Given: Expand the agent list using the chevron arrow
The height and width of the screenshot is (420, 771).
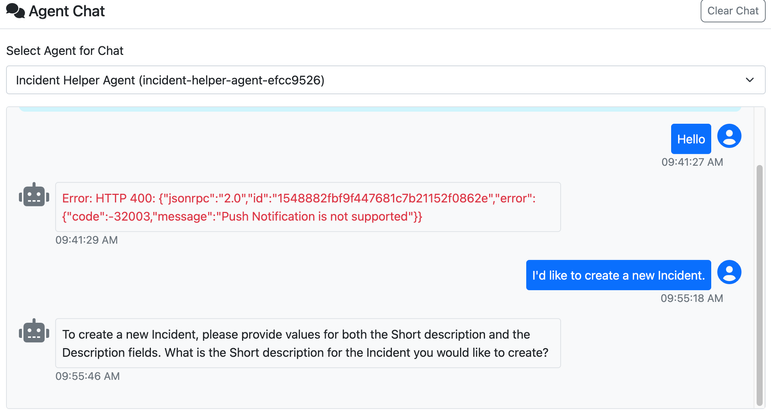Looking at the screenshot, I should 750,80.
